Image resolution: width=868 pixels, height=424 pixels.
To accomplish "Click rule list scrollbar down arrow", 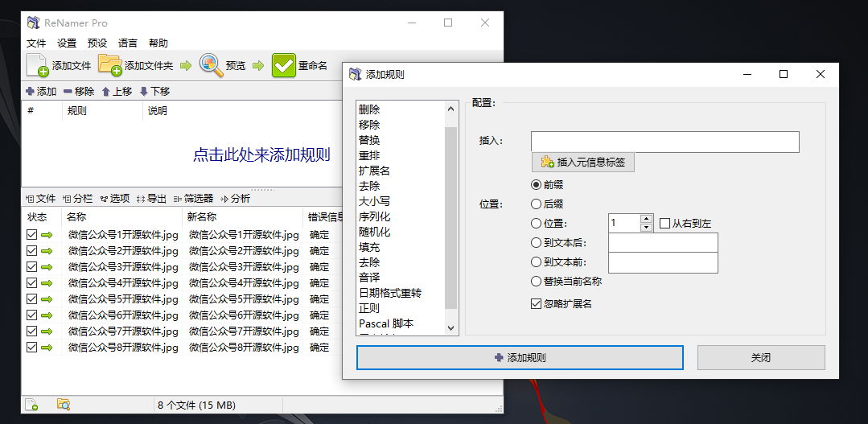I will [450, 327].
